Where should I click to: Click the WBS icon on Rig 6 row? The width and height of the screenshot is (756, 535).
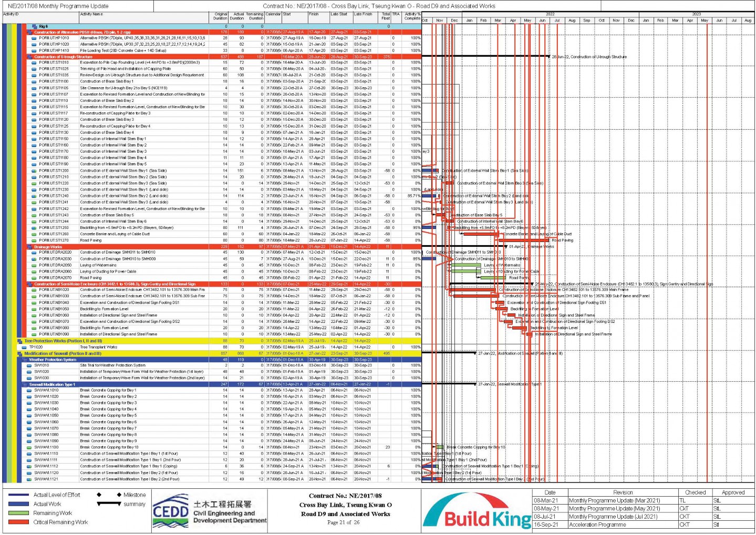coord(35,26)
